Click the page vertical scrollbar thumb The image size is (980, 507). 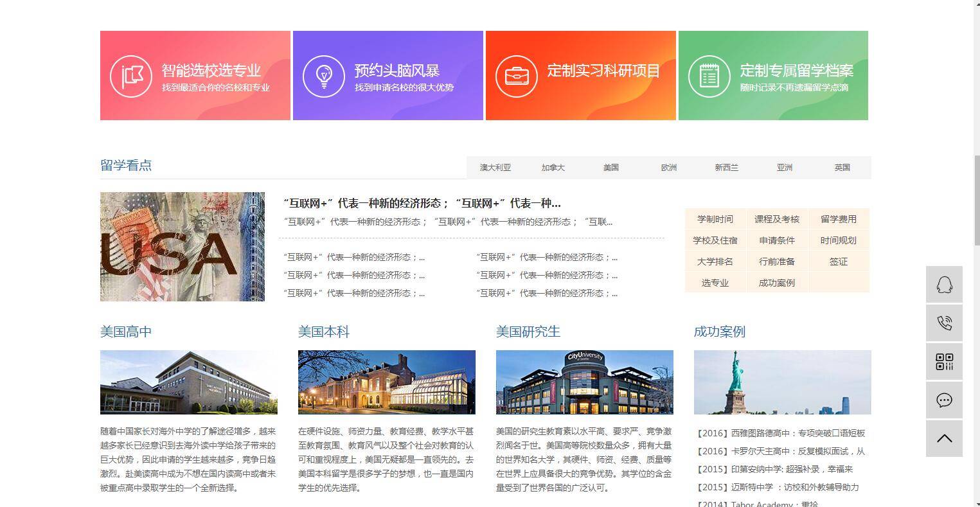[976, 200]
